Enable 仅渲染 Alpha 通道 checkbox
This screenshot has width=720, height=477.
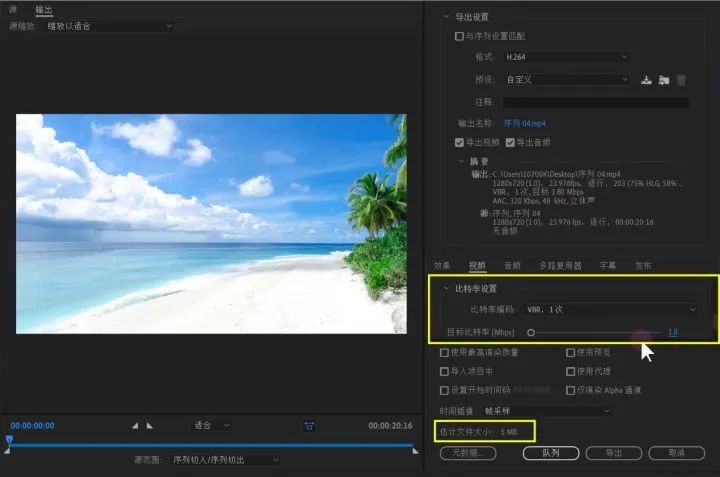pos(570,390)
